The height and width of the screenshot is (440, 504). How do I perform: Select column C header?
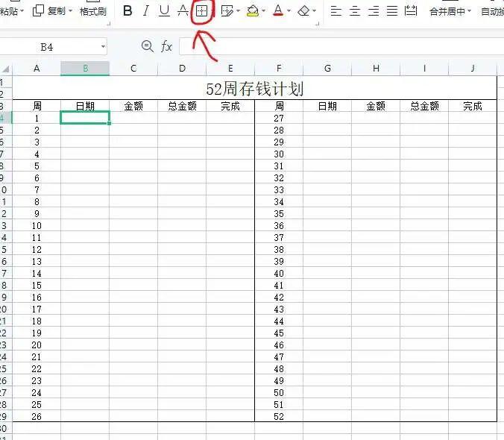(x=133, y=69)
